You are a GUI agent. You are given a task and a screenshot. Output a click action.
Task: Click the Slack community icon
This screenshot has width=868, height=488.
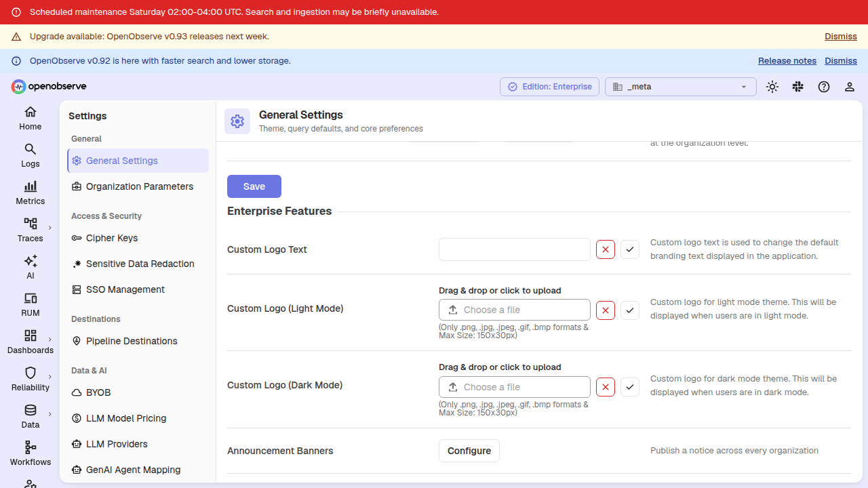pos(798,87)
